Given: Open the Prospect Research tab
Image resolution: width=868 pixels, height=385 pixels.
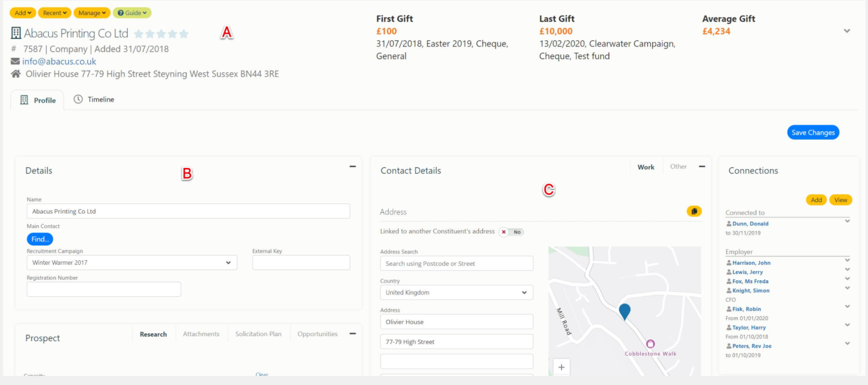Looking at the screenshot, I should pos(153,334).
